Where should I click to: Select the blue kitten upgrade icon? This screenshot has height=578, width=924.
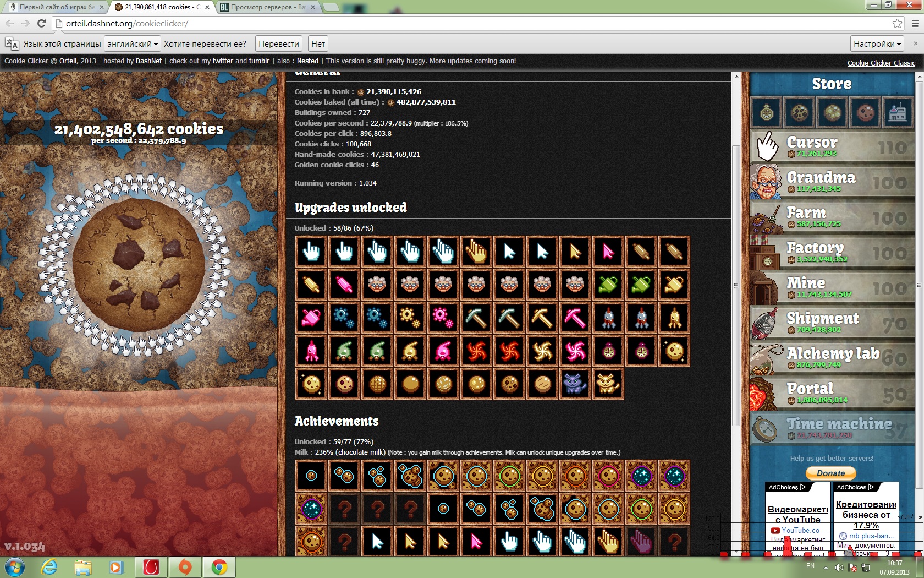coord(575,384)
